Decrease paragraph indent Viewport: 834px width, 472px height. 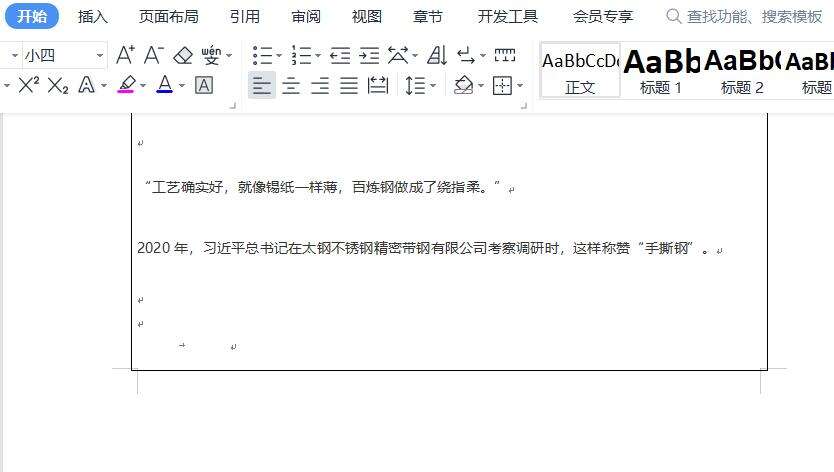(x=340, y=55)
